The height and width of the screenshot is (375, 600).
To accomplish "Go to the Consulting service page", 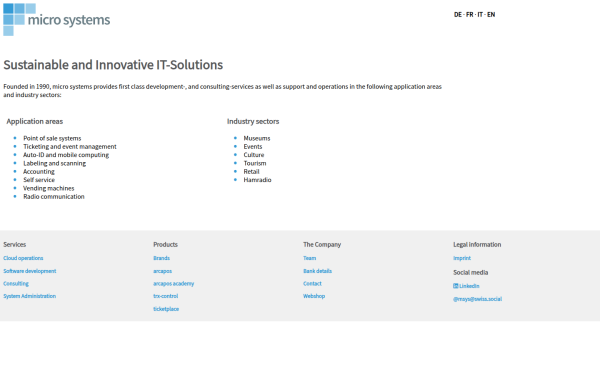I will pos(16,284).
